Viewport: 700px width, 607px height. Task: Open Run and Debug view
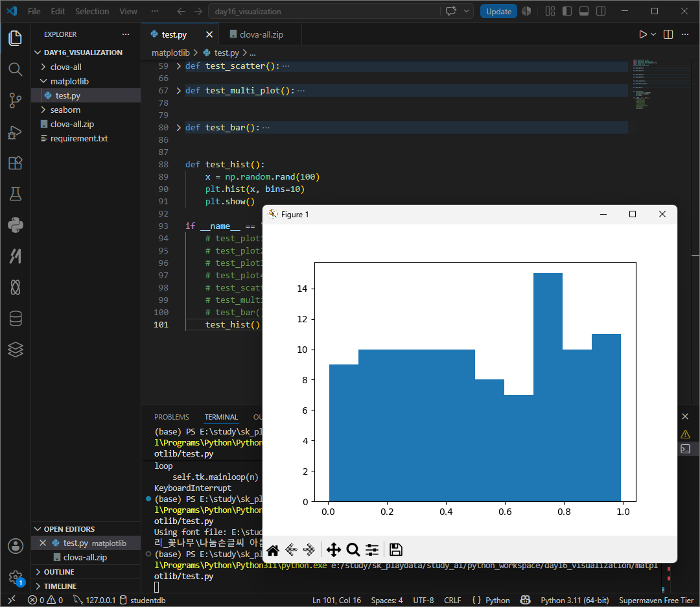pos(15,132)
